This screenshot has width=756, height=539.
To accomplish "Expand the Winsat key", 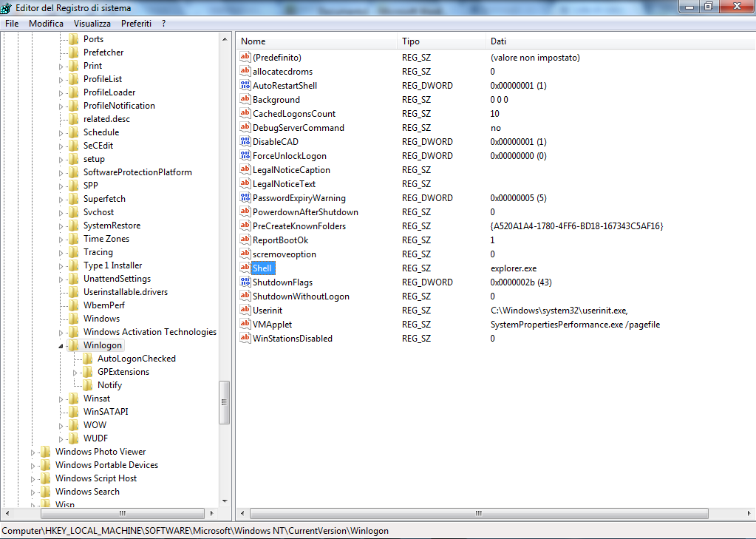I will tap(61, 399).
